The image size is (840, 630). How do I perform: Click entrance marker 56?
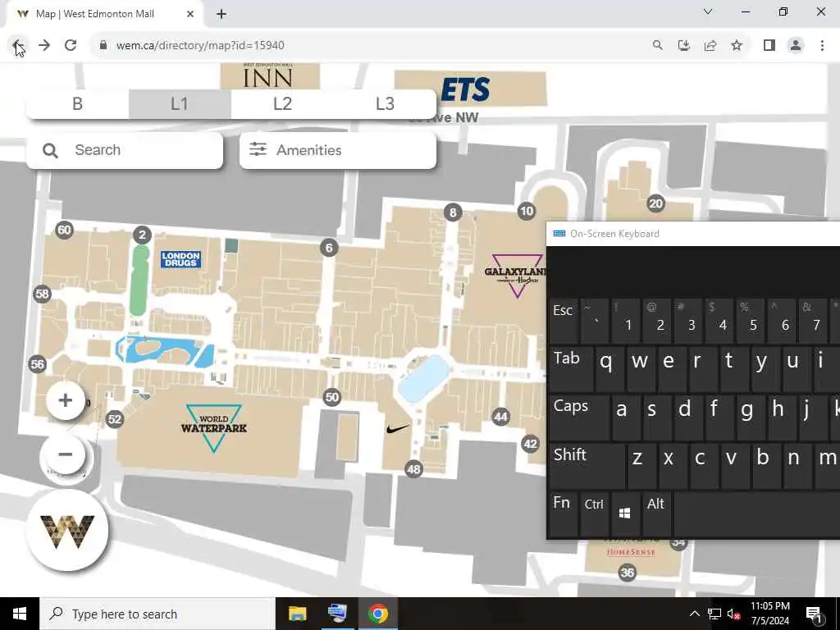coord(37,364)
